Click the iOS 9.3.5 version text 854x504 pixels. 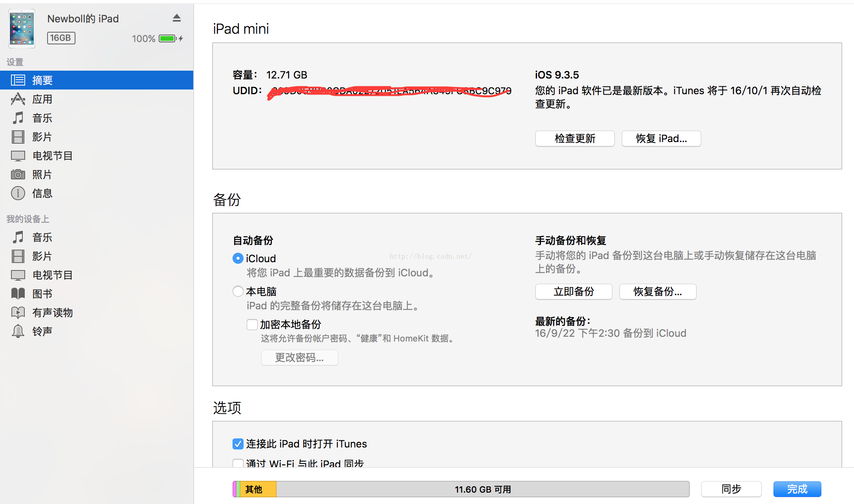click(557, 75)
